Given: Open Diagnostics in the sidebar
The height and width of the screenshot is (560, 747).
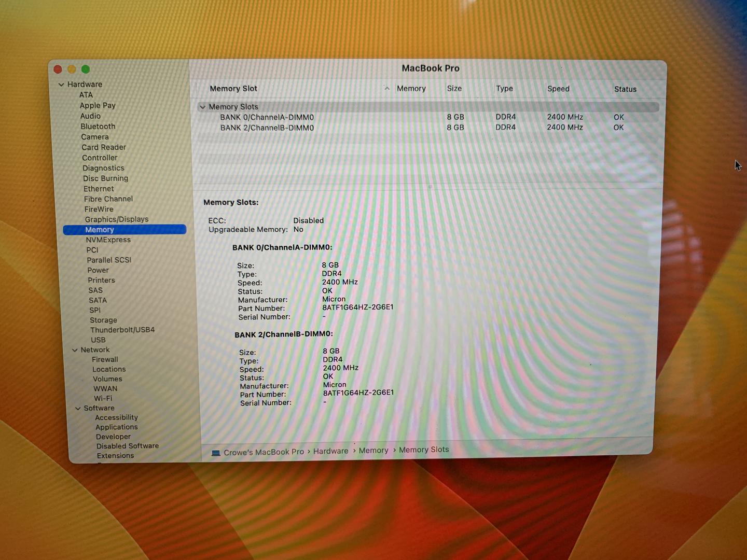Looking at the screenshot, I should pyautogui.click(x=103, y=168).
